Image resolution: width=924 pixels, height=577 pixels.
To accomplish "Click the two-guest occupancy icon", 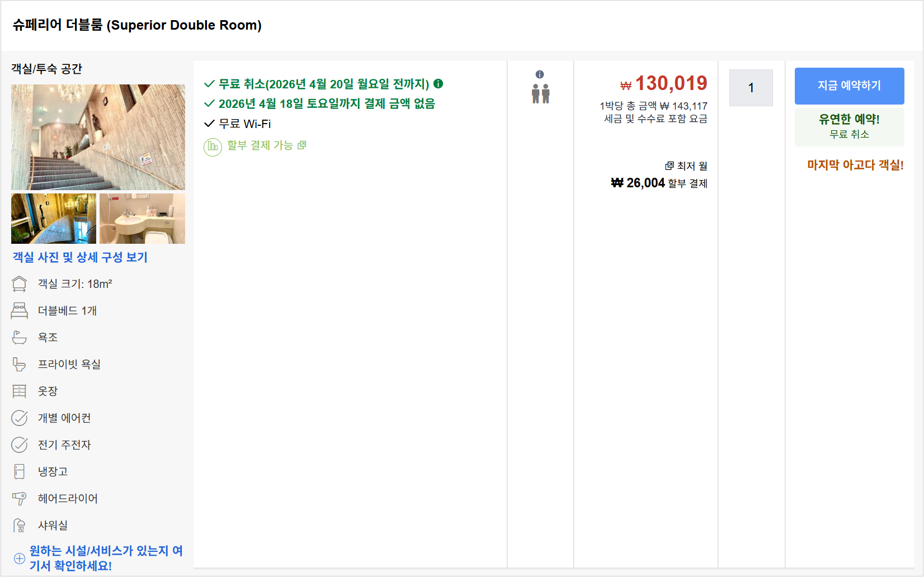I will tap(540, 94).
